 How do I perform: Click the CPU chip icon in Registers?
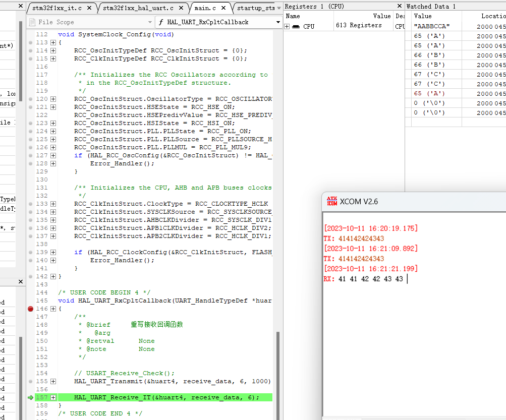[296, 26]
